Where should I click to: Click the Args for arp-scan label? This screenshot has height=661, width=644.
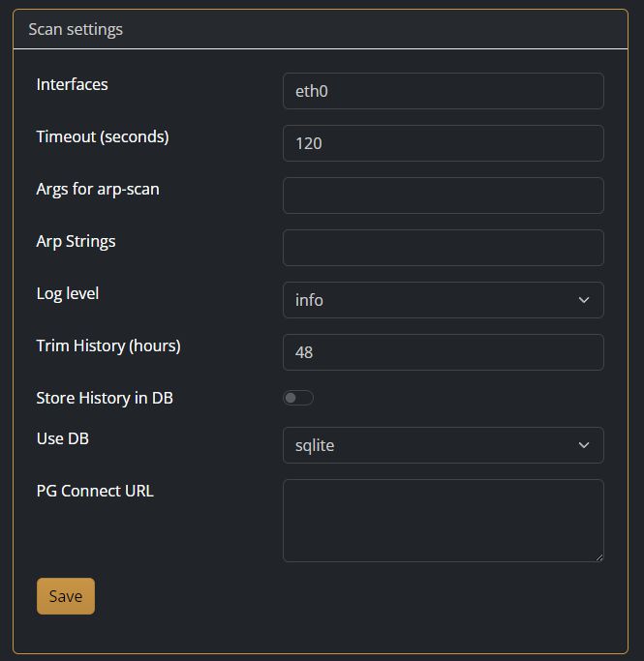98,189
